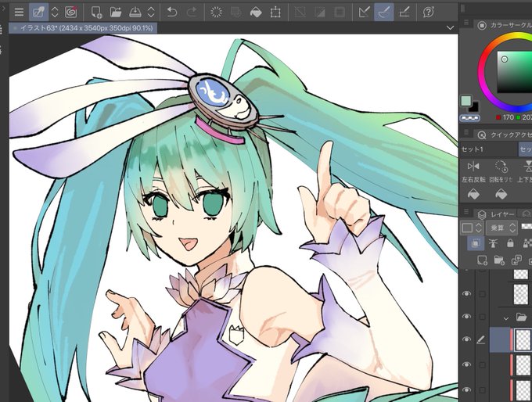This screenshot has height=402, width=532.
Task: Click the greyed-out Redo arrow
Action: click(x=192, y=13)
